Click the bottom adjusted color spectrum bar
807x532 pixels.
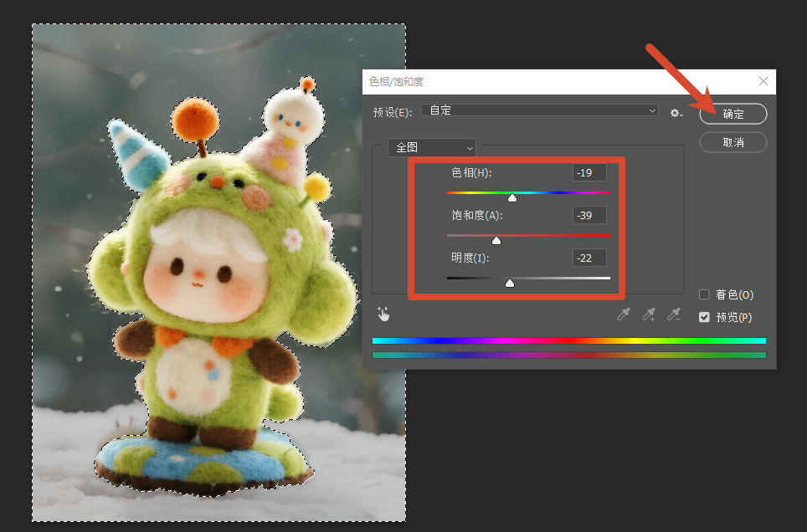568,355
